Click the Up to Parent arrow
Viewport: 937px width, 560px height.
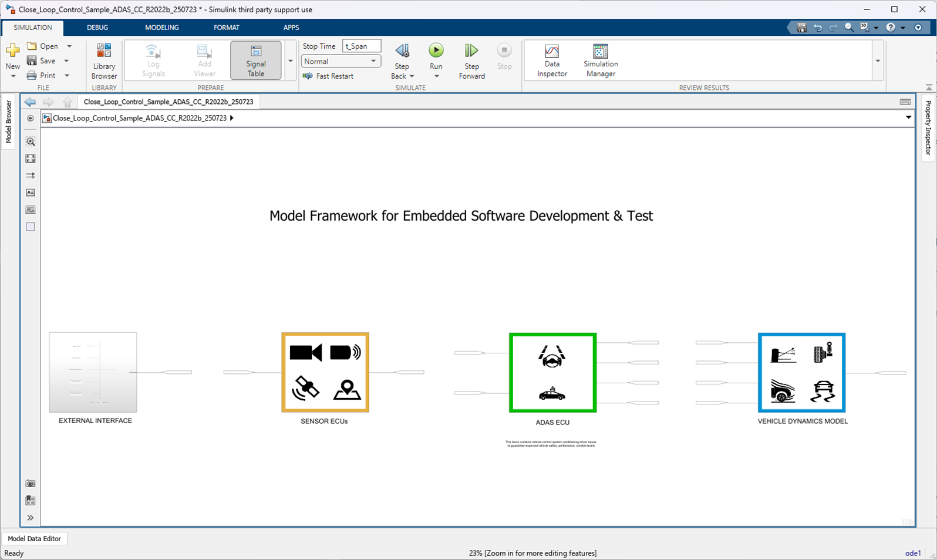(68, 102)
